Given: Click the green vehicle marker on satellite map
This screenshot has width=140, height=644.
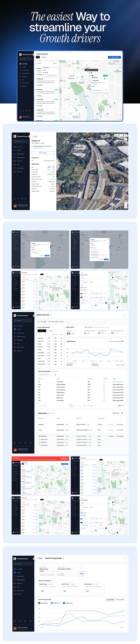Looking at the screenshot, I should tap(100, 172).
